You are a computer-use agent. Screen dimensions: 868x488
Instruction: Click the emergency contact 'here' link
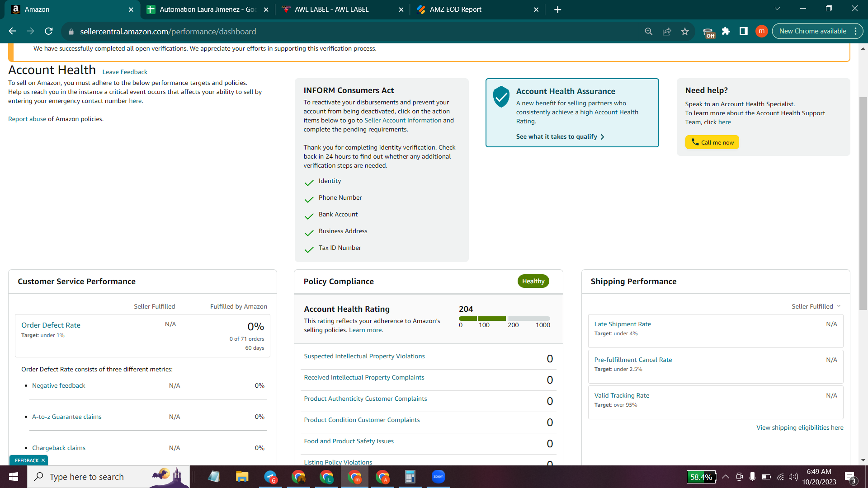(x=135, y=101)
